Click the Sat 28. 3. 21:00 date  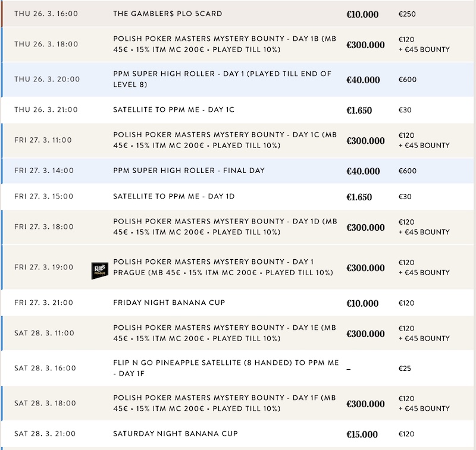(x=45, y=434)
